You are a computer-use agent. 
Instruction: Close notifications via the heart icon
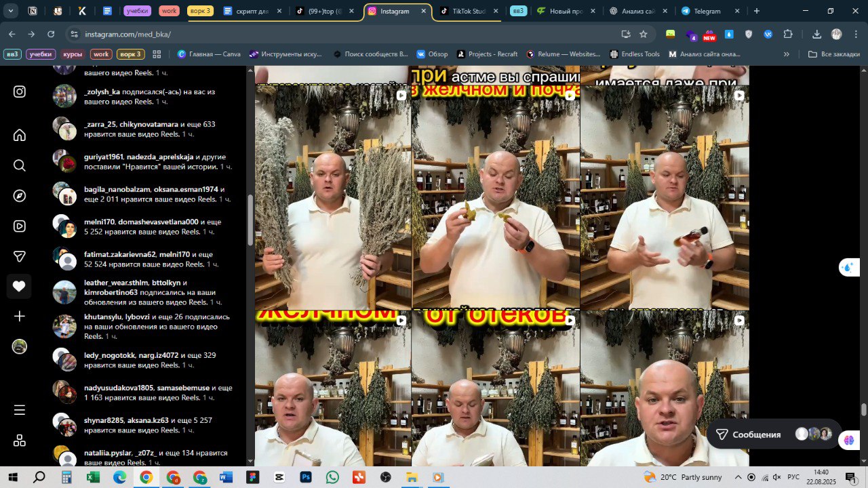pos(19,287)
